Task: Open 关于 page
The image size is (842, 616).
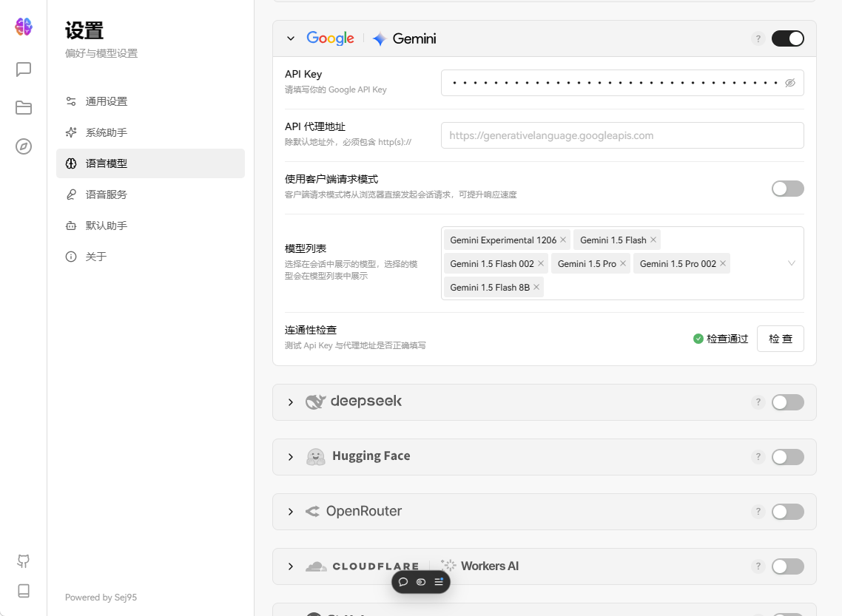Action: [150, 257]
